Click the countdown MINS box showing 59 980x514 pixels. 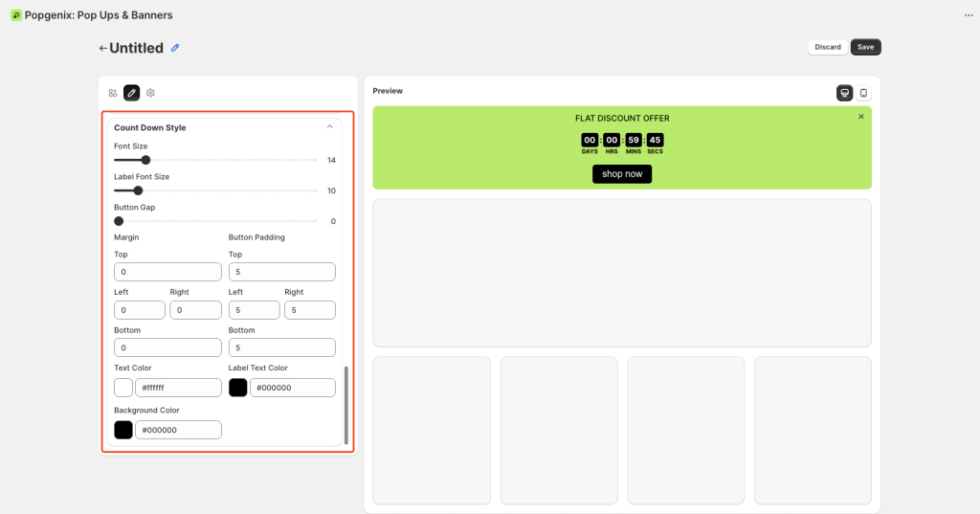tap(634, 140)
